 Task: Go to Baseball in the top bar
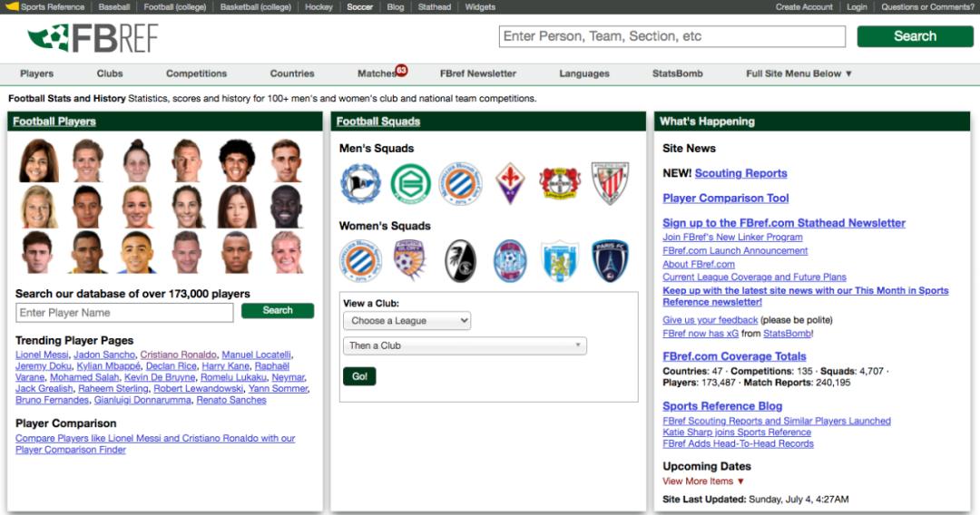114,7
